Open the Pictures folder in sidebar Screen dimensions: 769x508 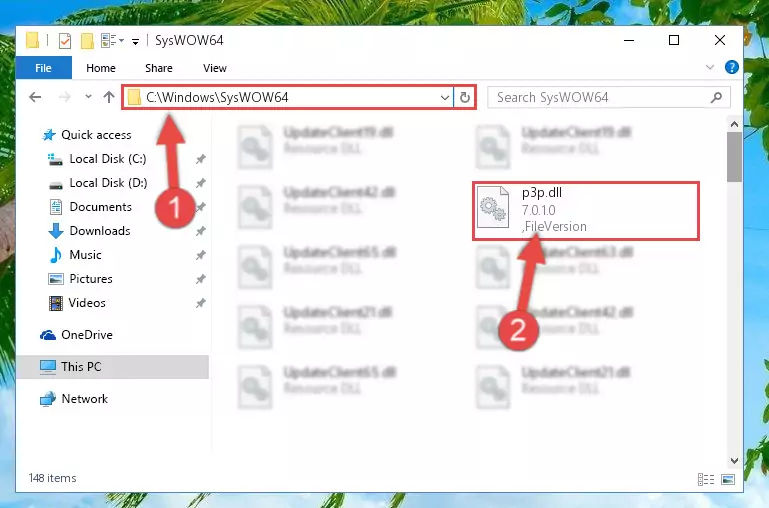[81, 279]
